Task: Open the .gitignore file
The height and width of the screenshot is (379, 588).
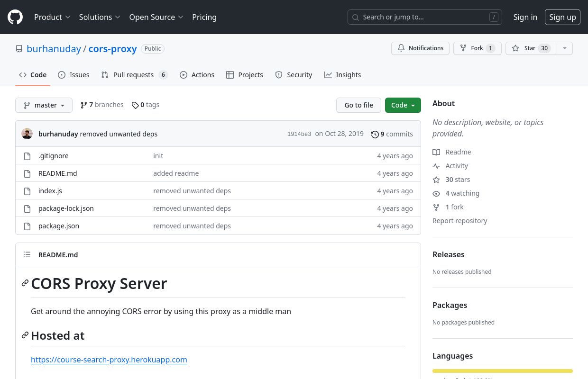Action: [x=53, y=156]
